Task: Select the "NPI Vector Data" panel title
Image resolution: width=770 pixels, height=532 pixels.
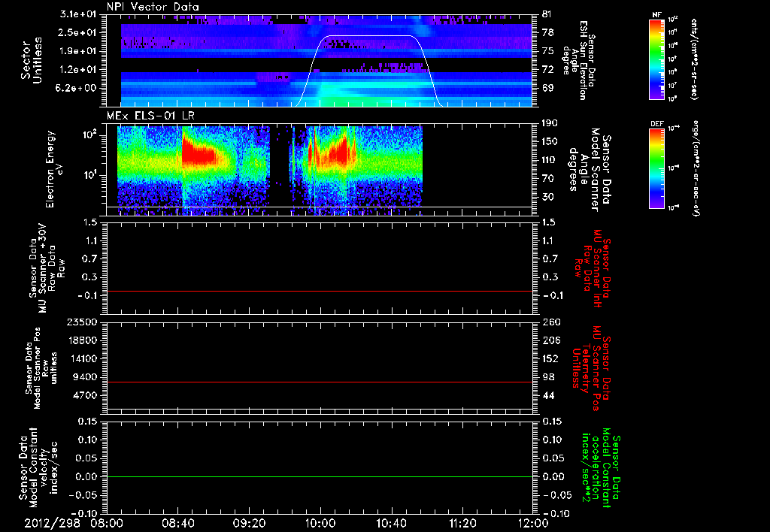Action: coord(153,7)
